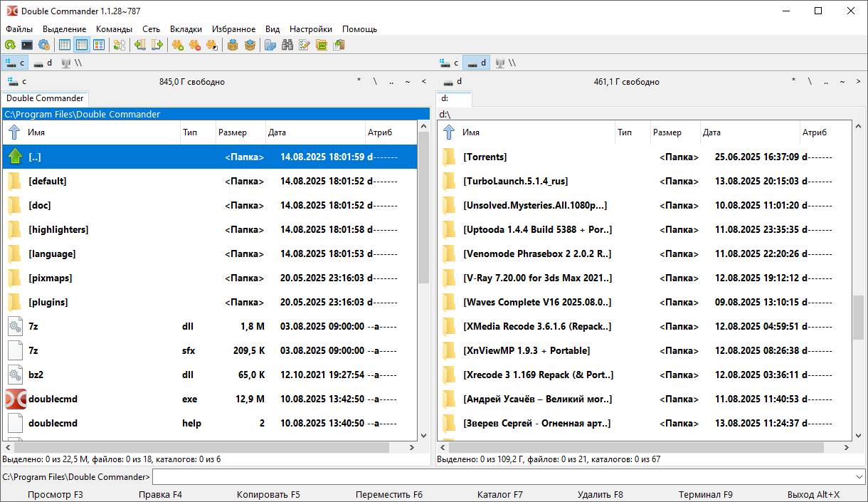Image resolution: width=868 pixels, height=502 pixels.
Task: Click left panel < button
Action: coord(424,82)
